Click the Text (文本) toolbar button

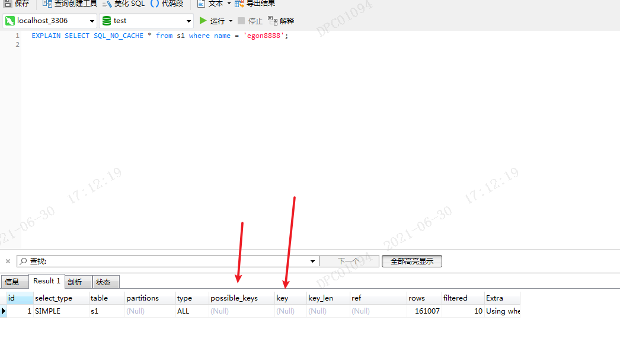(x=210, y=4)
